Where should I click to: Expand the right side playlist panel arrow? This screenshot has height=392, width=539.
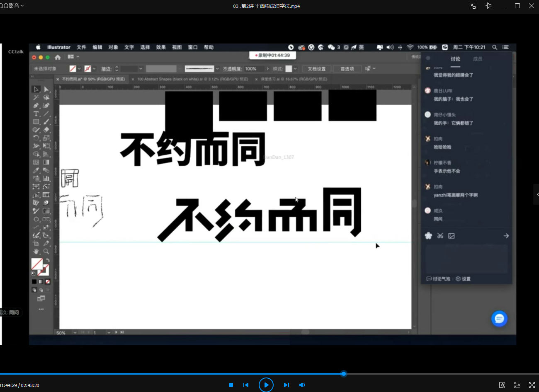pos(537,194)
